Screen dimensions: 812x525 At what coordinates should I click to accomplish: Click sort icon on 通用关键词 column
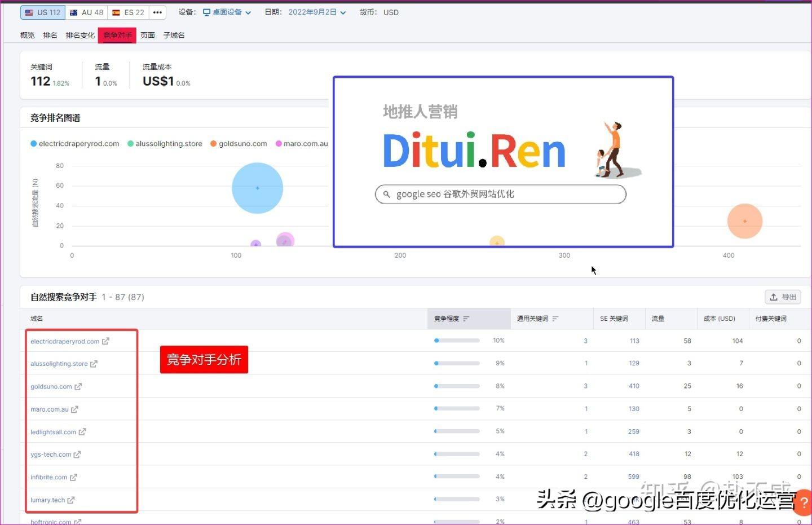pyautogui.click(x=555, y=319)
